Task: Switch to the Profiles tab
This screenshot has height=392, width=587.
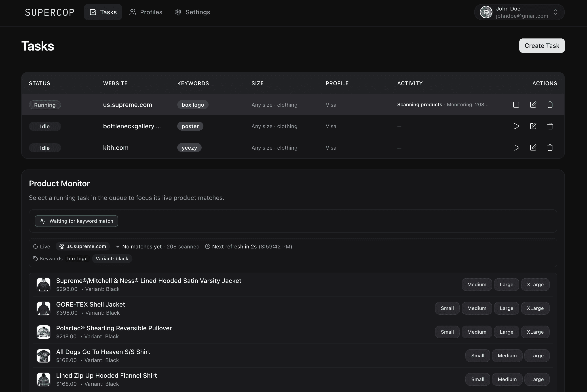Action: 146,12
